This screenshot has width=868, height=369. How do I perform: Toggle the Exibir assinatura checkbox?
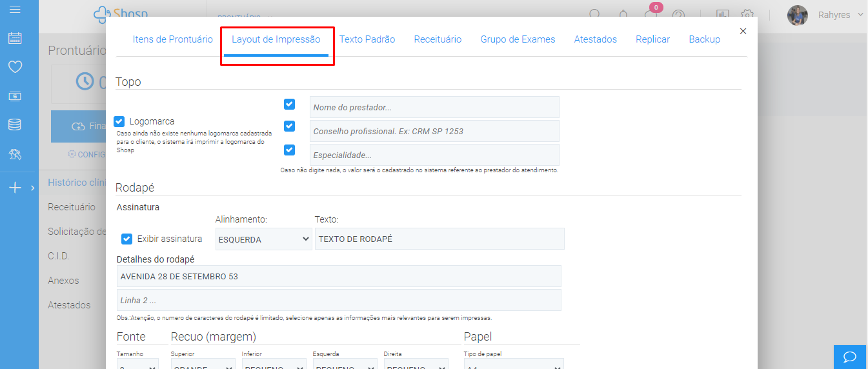click(127, 239)
